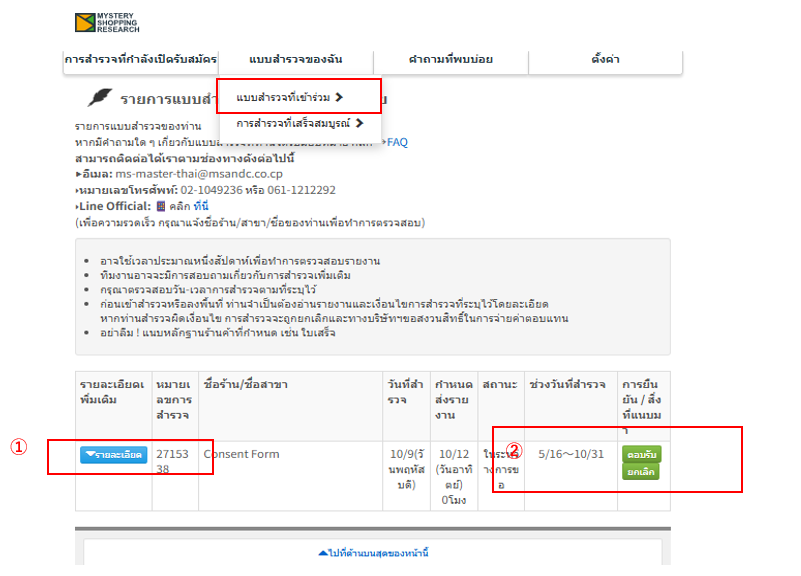The height and width of the screenshot is (576, 801).
Task: Click the Line Official QR icon
Action: (161, 206)
